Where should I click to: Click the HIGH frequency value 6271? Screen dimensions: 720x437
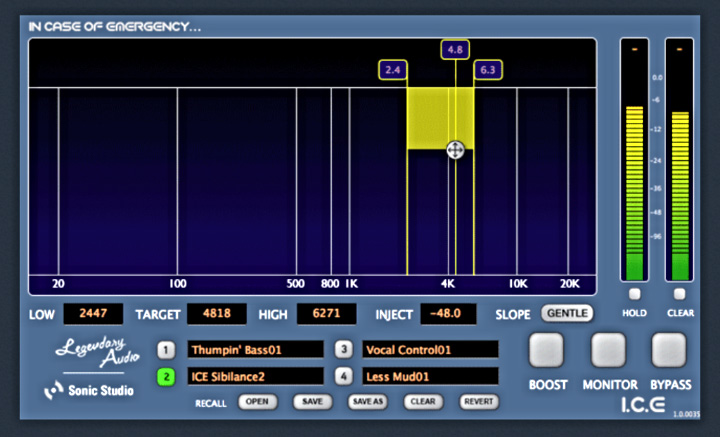326,314
